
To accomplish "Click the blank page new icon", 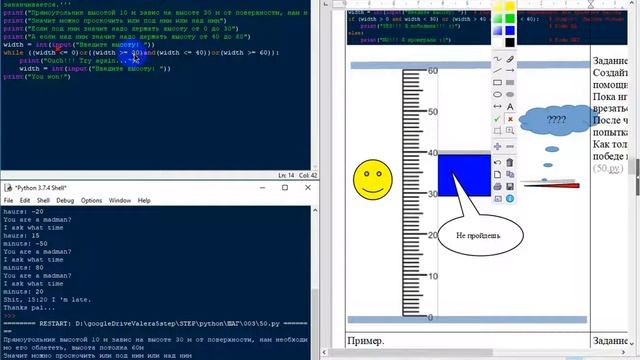I will click(x=497, y=175).
